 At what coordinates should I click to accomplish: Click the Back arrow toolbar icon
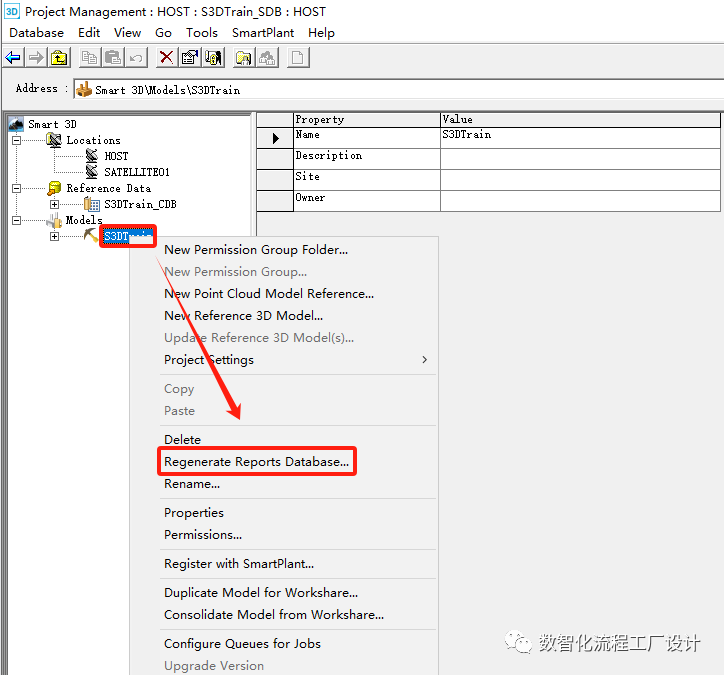13,58
